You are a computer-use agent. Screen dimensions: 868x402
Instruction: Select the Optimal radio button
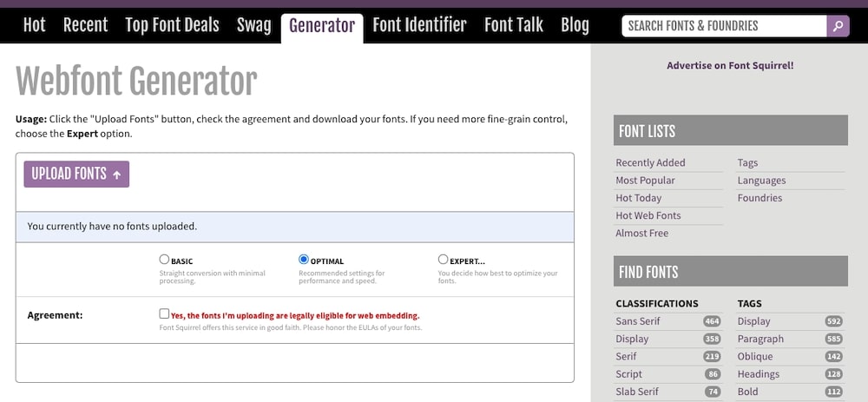point(304,260)
